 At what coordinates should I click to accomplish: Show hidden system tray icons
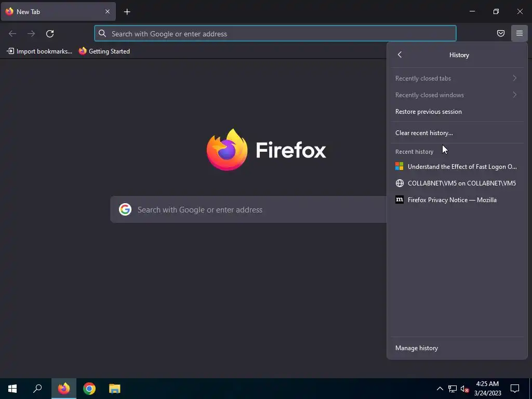(x=440, y=389)
